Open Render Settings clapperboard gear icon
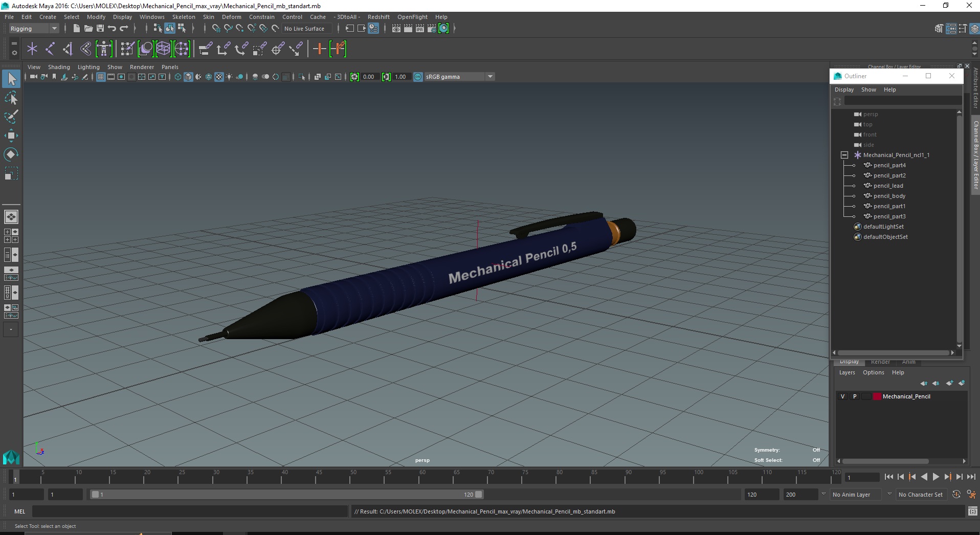 (x=432, y=29)
